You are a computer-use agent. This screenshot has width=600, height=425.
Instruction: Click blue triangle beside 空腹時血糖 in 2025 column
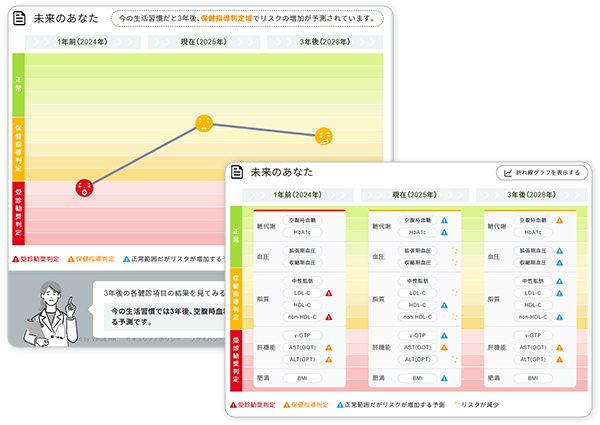click(443, 220)
